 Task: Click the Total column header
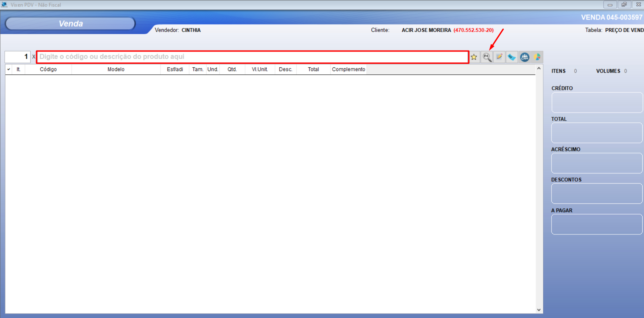click(313, 69)
